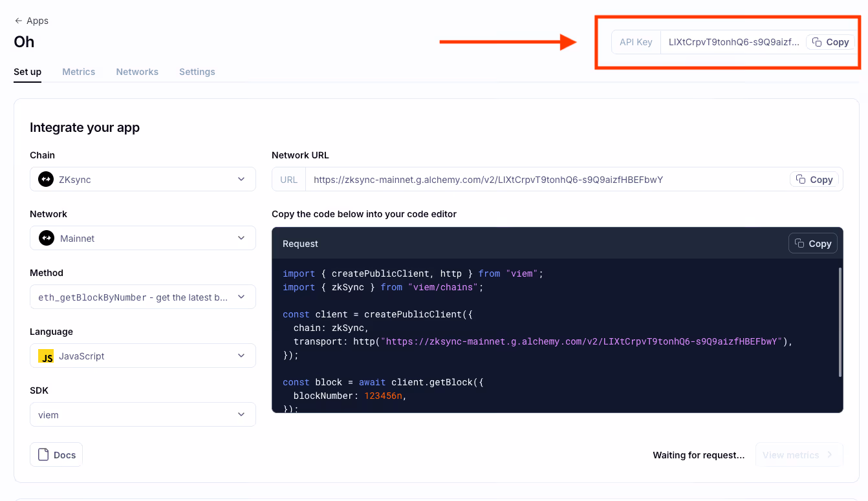Click the JavaScript JS language icon
This screenshot has width=868, height=501.
(46, 356)
